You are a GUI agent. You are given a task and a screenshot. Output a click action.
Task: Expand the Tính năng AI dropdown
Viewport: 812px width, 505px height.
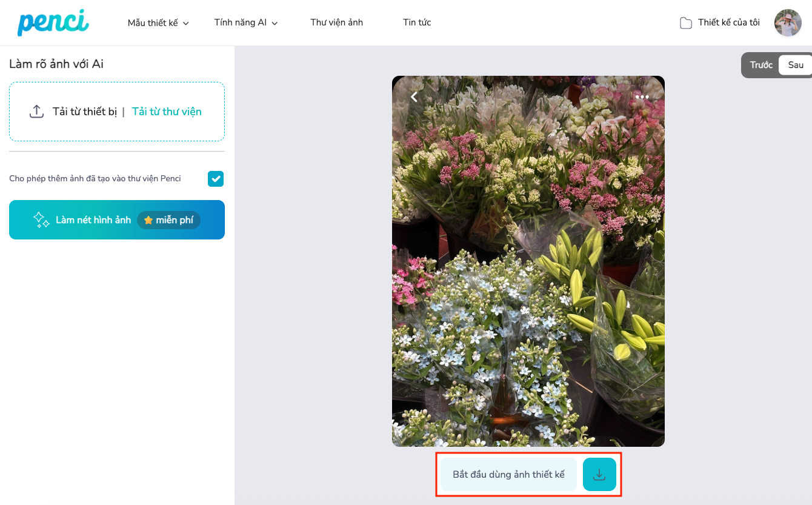point(245,22)
